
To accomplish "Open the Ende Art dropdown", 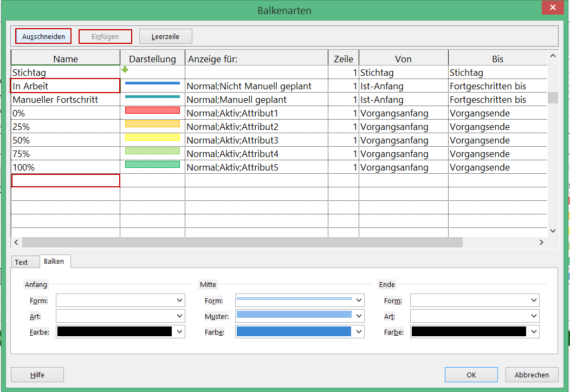I will pyautogui.click(x=475, y=316).
